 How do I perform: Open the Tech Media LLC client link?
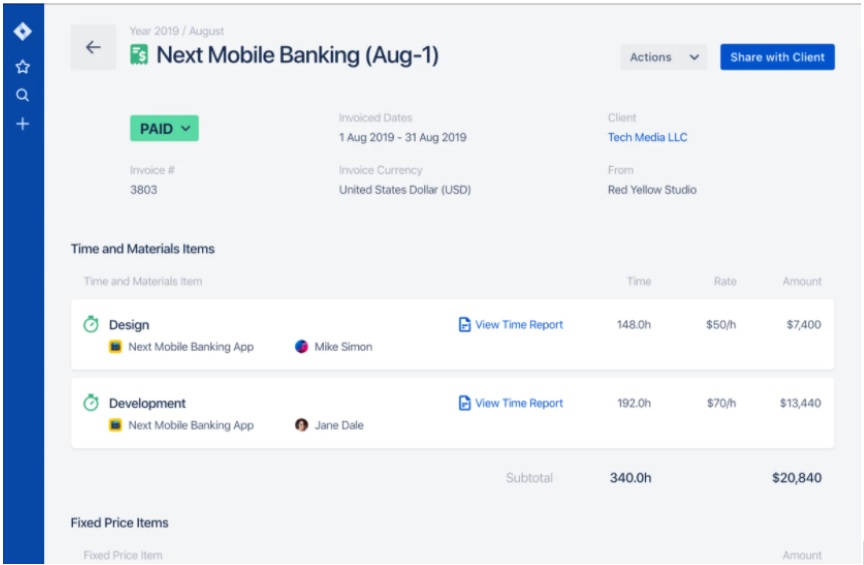647,137
